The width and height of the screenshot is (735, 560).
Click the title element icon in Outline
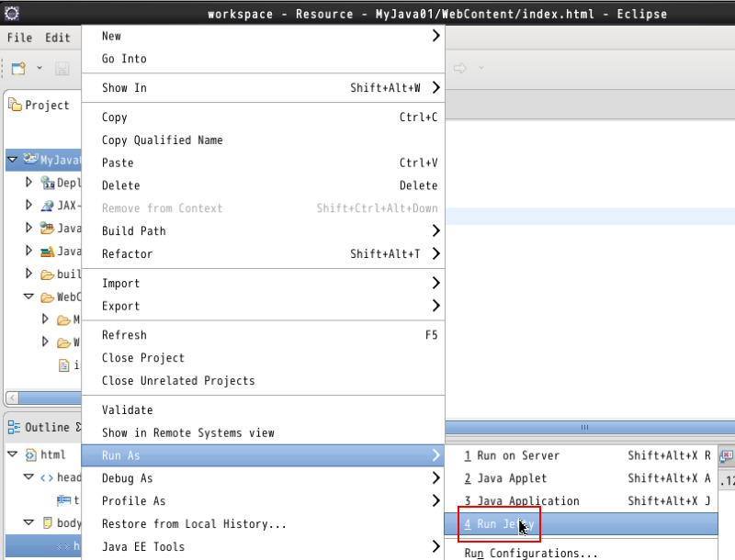63,500
